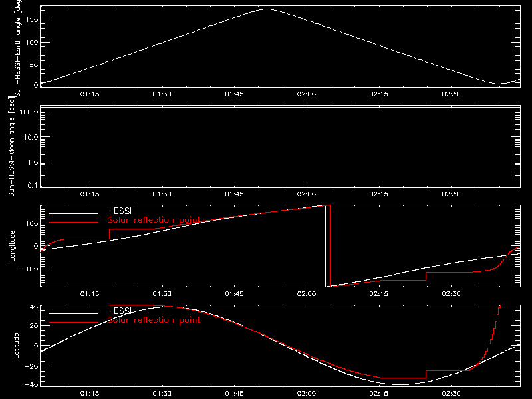Select 01:15 under the Sun-HESSI-Earth angle plot
The height and width of the screenshot is (399, 532).
90,94
